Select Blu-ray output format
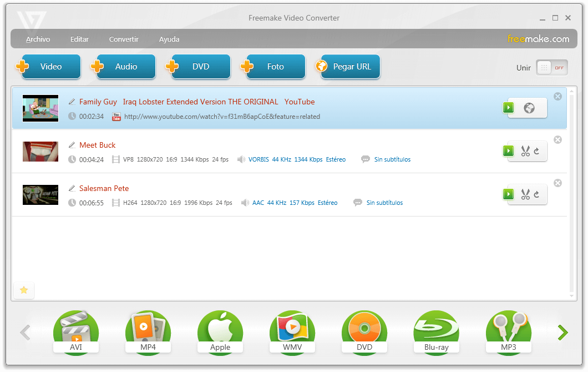This screenshot has width=588, height=372. coord(437,332)
